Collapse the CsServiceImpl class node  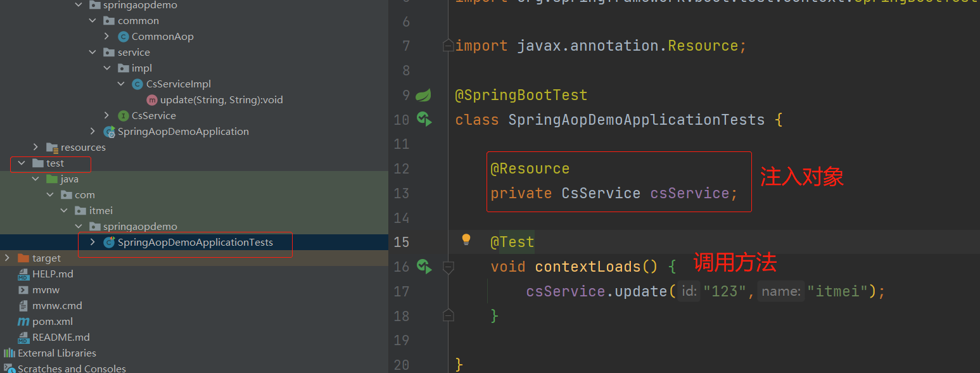pyautogui.click(x=121, y=84)
